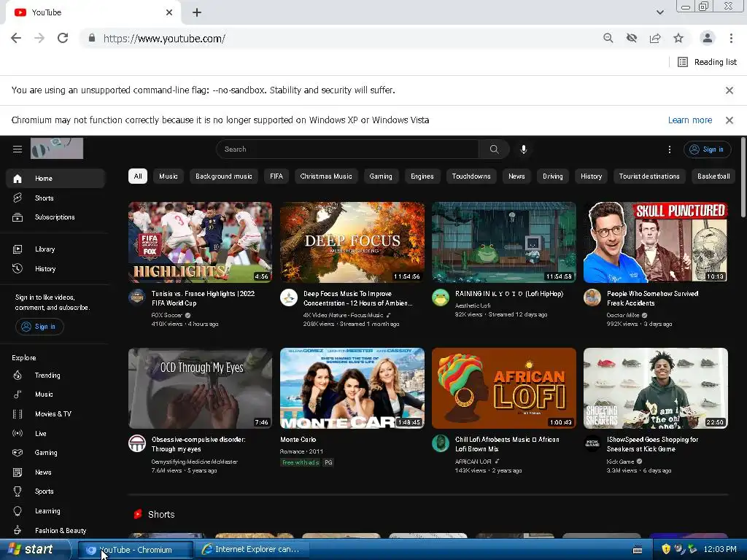
Task: Click the YouTube logo in header
Action: [x=57, y=149]
